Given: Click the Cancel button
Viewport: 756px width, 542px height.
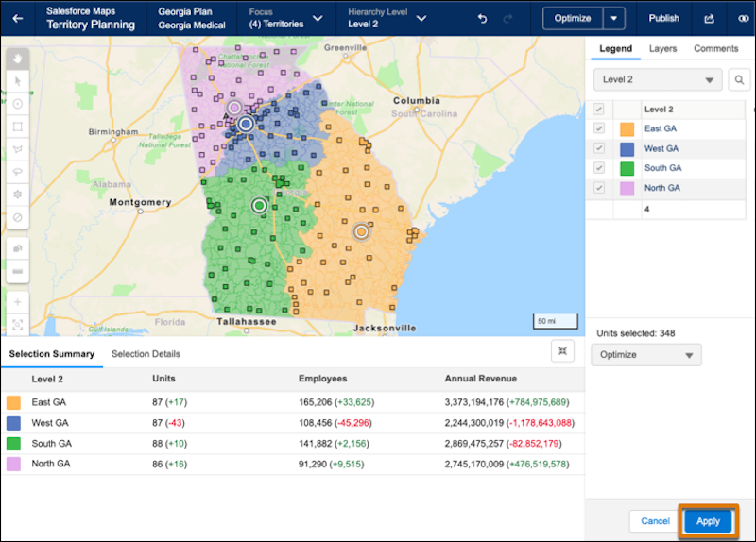Looking at the screenshot, I should 655,521.
